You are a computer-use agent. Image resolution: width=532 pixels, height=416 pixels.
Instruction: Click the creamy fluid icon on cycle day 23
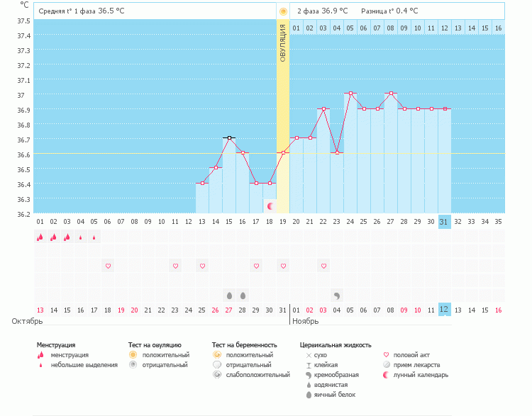coord(337,295)
